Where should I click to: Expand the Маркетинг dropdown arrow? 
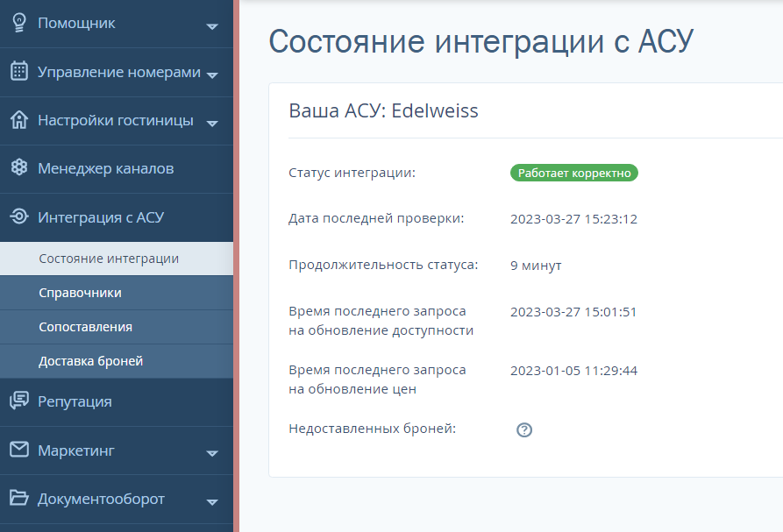211,454
